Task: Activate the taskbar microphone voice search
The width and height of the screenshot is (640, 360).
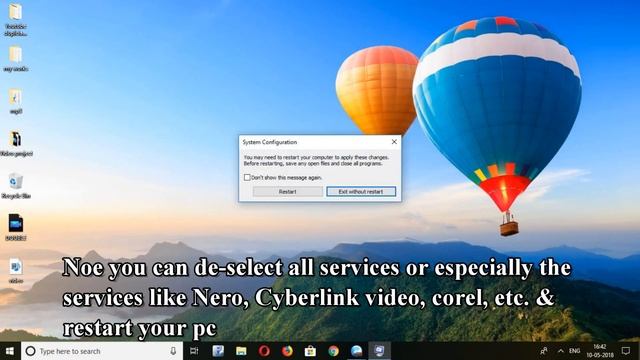Action: [x=173, y=351]
